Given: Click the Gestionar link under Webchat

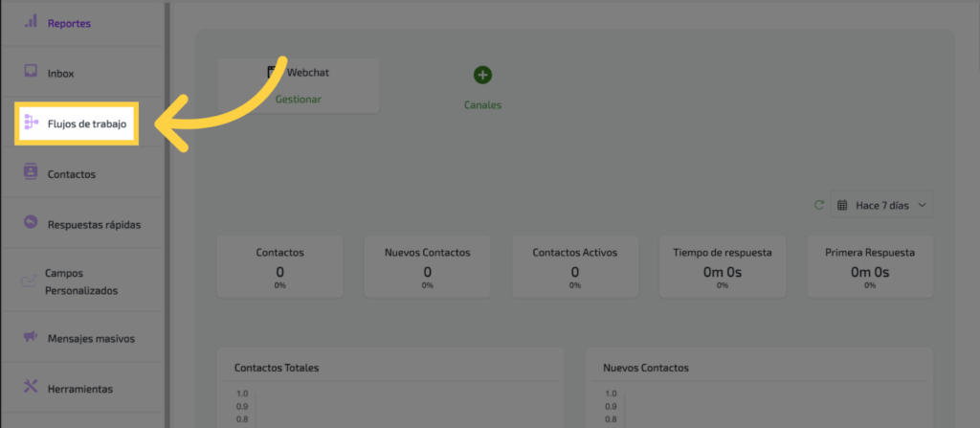Looking at the screenshot, I should pos(299,99).
